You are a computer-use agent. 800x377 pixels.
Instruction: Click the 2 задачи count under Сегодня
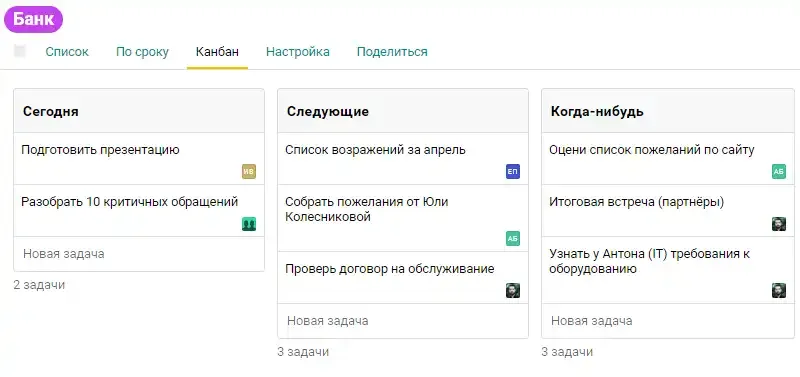(39, 285)
